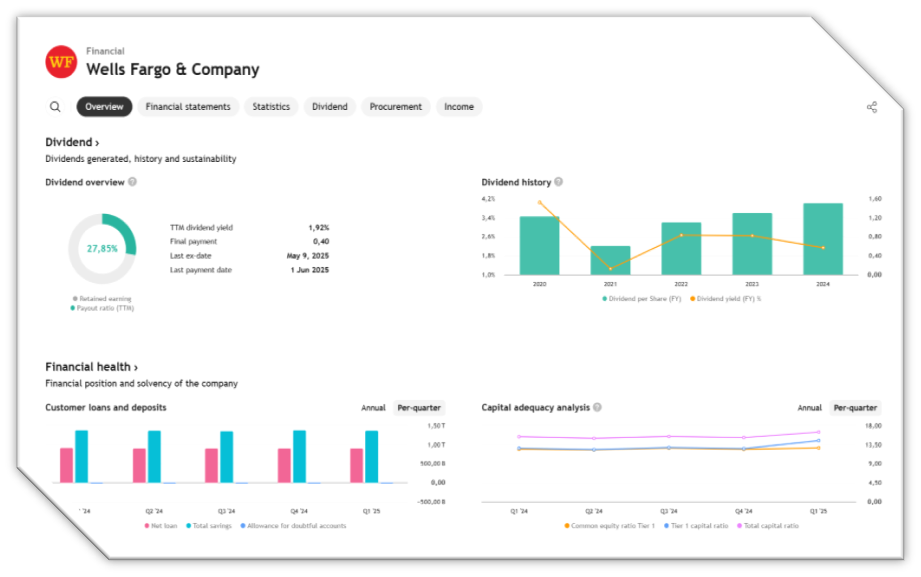Open Dividend overview help icon

click(133, 182)
